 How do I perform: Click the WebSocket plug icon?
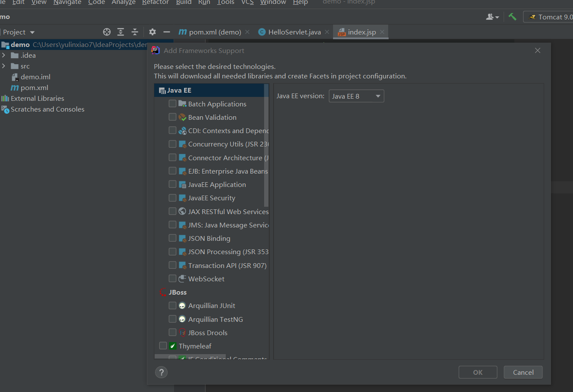[182, 279]
